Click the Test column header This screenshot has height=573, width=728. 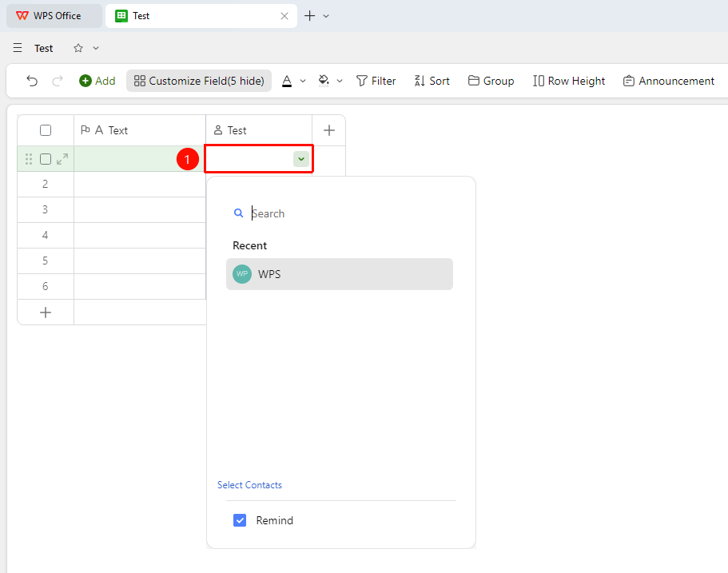259,130
